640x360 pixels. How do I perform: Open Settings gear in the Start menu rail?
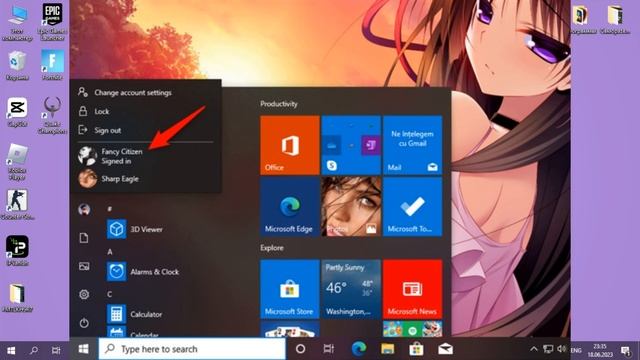tap(84, 294)
